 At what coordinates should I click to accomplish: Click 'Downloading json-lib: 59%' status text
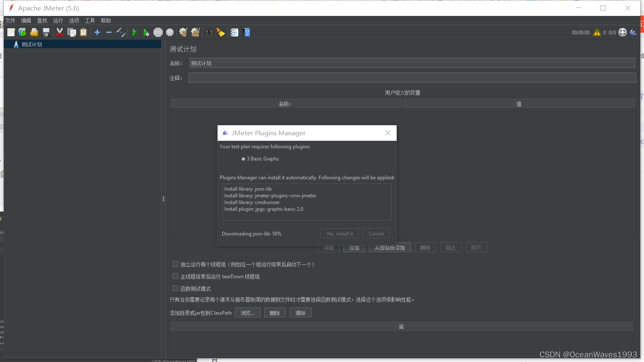click(252, 234)
